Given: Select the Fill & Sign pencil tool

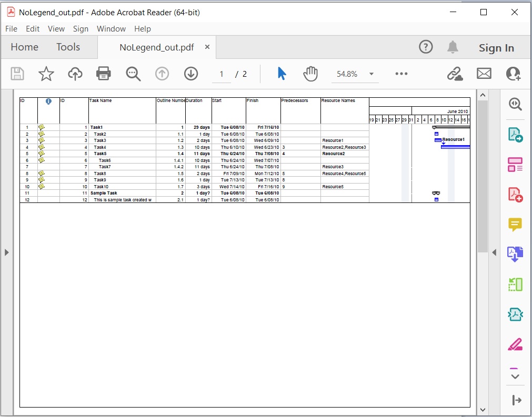Looking at the screenshot, I should (x=515, y=344).
